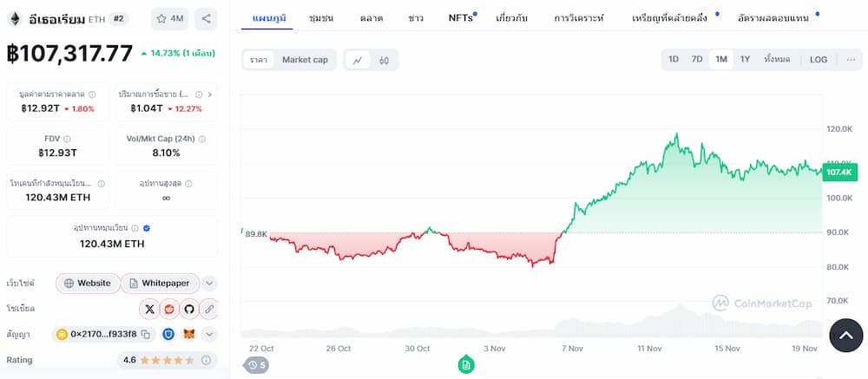
Task: Click the 14.73% monthly change text
Action: coord(177,54)
